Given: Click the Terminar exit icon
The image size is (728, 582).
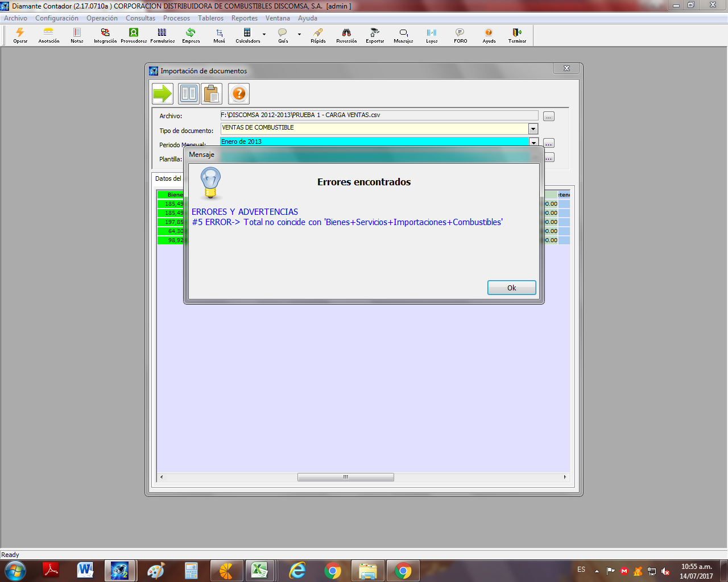Looking at the screenshot, I should coord(517,35).
